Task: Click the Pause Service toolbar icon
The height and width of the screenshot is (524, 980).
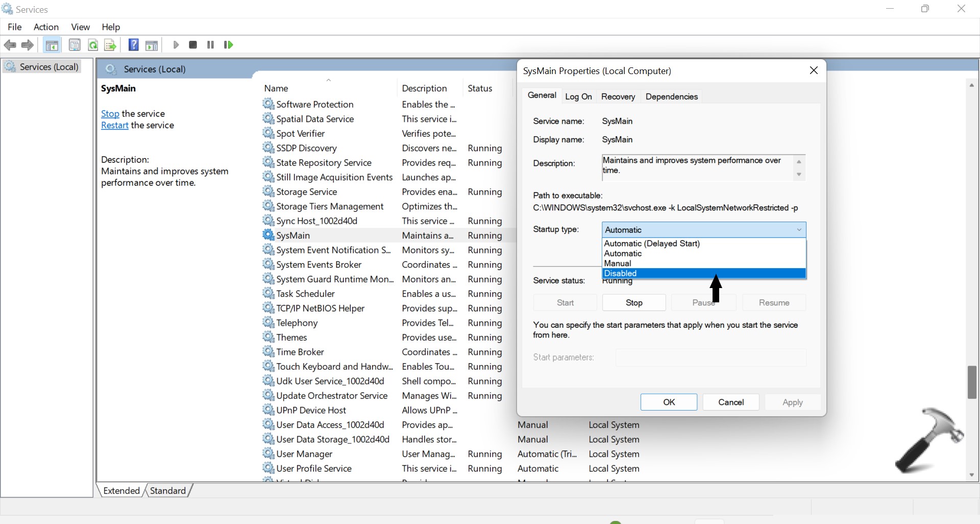Action: (x=210, y=45)
